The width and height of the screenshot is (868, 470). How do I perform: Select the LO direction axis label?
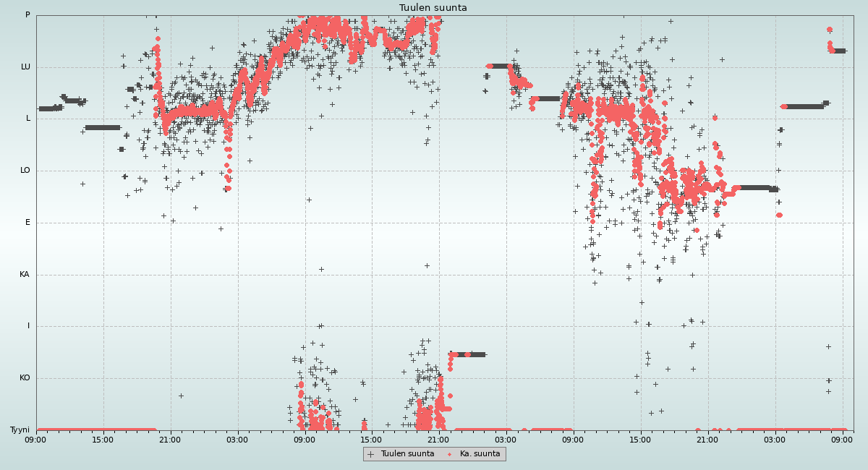click(x=25, y=171)
